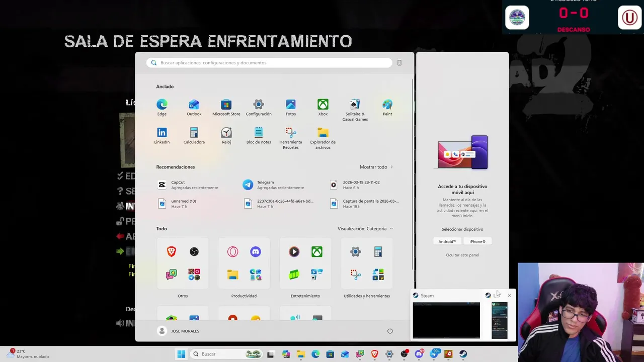This screenshot has width=644, height=362.
Task: Open media player icon in Entretenimiento
Action: click(x=294, y=252)
